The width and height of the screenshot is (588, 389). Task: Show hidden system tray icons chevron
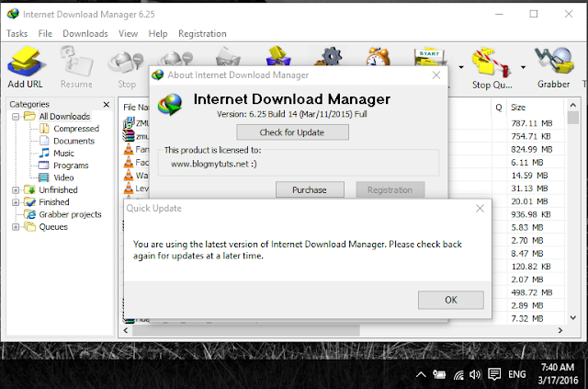coord(421,374)
